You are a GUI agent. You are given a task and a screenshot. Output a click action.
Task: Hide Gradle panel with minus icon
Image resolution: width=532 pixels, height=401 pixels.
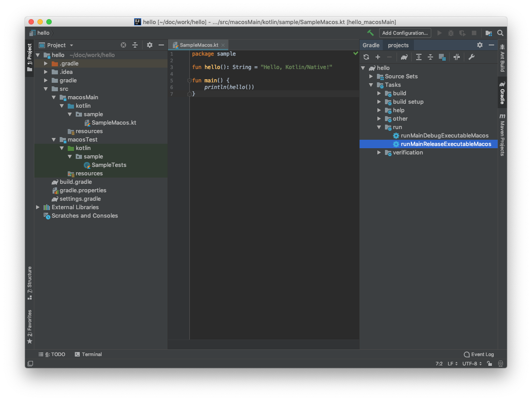click(x=491, y=45)
